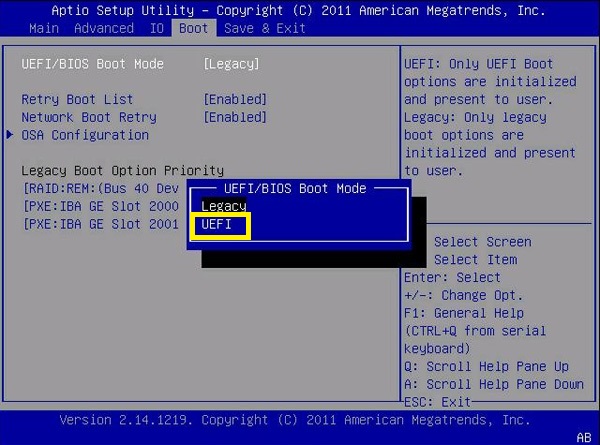This screenshot has height=445, width=600.
Task: Change the Network Boot Retry [Enabled] value
Action: click(235, 117)
